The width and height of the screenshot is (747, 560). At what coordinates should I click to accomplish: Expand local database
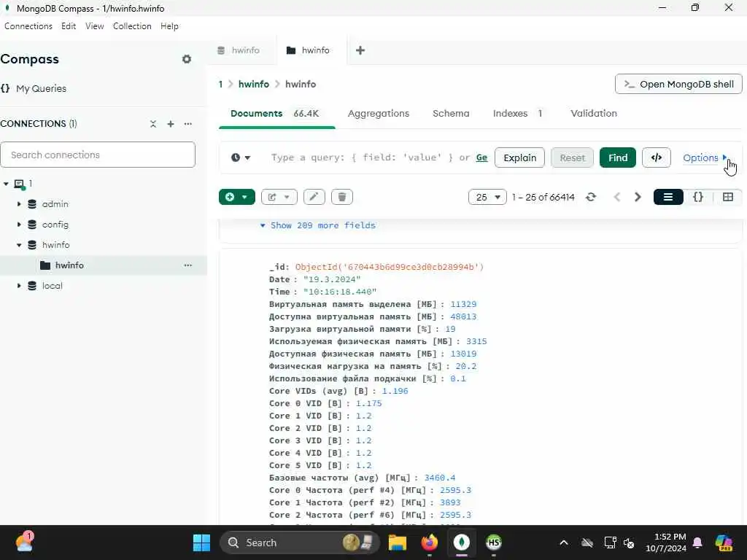pos(19,286)
